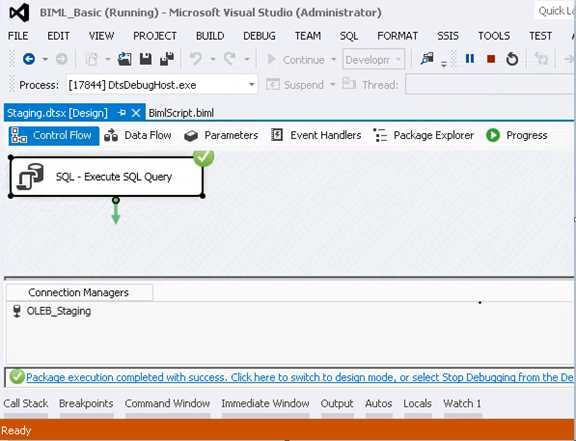This screenshot has height=441, width=576.
Task: Open the PROJECT menu
Action: [155, 36]
